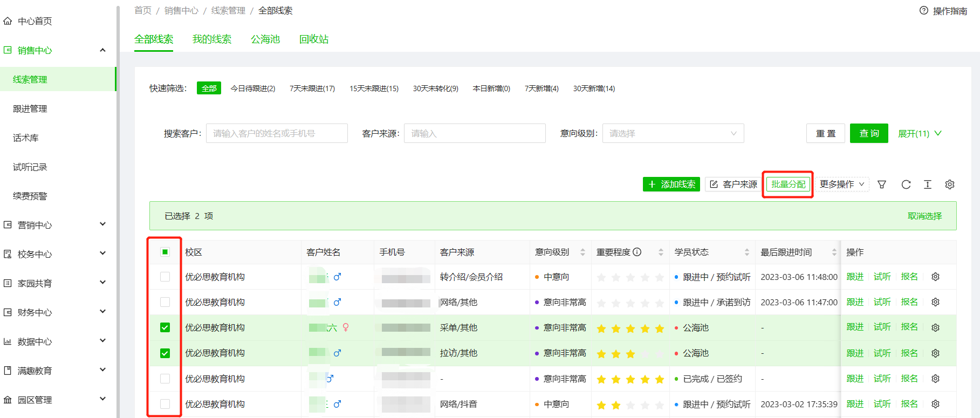Check the 网络/其他 row checkbox
Image resolution: width=980 pixels, height=418 pixels.
[165, 302]
